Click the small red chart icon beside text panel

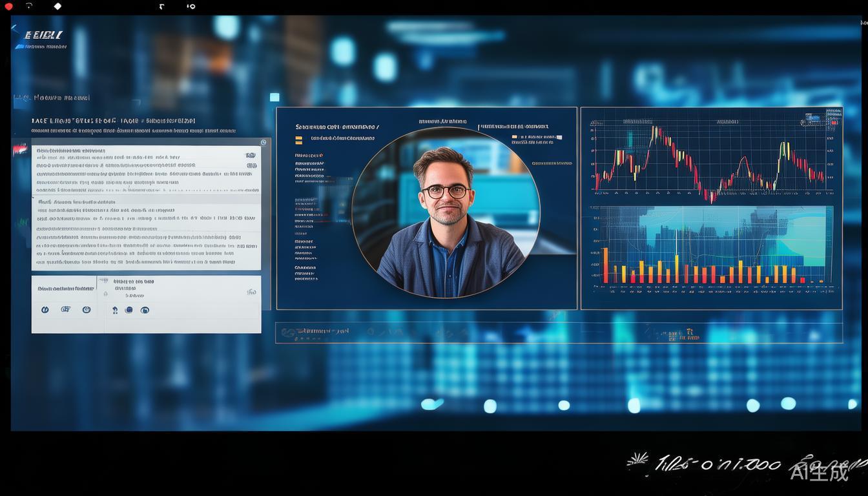[20, 150]
